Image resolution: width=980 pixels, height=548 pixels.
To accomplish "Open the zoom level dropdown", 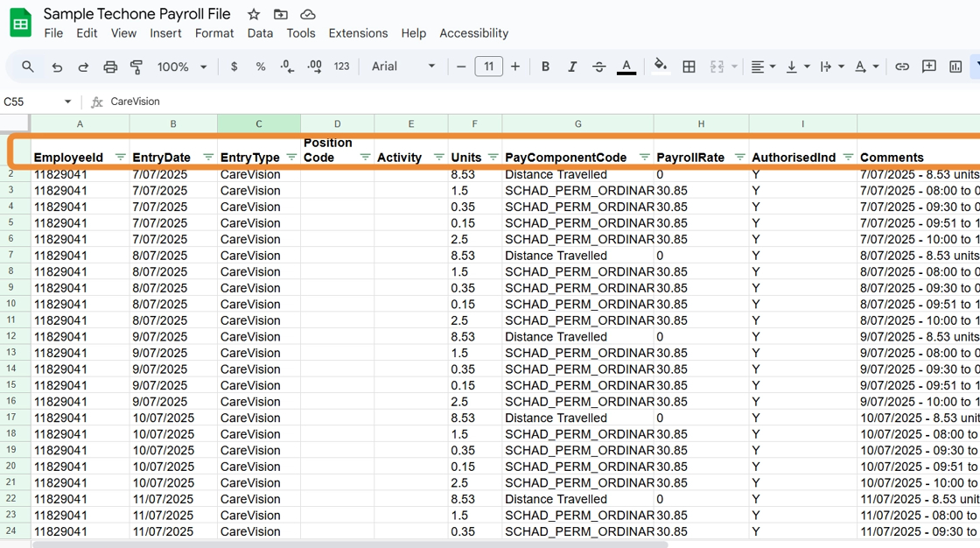I will pos(182,67).
